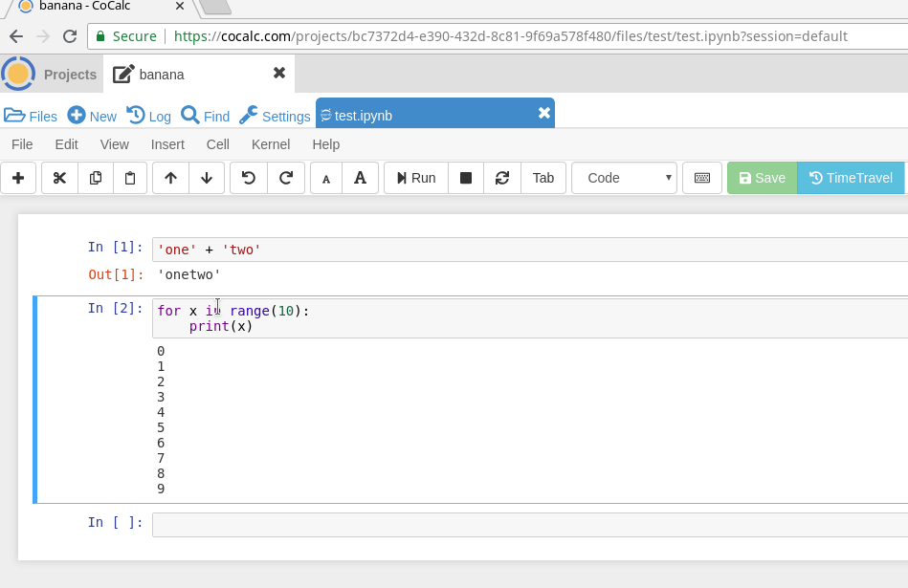Insert a new cell with the plus icon
This screenshot has height=588, width=908.
tap(18, 178)
